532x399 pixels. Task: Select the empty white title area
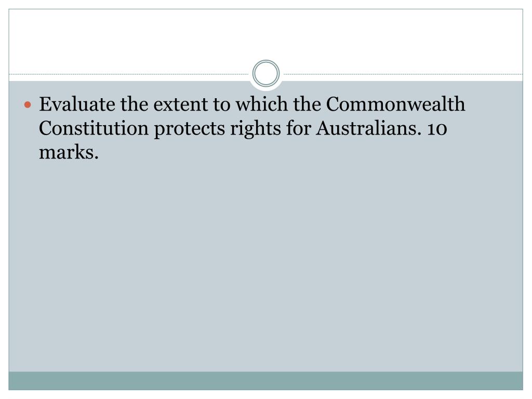pyautogui.click(x=265, y=37)
